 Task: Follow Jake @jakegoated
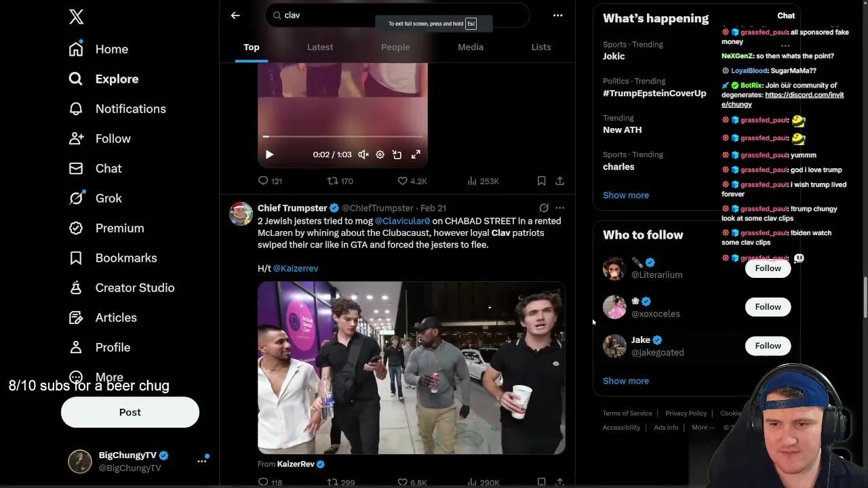[768, 346]
